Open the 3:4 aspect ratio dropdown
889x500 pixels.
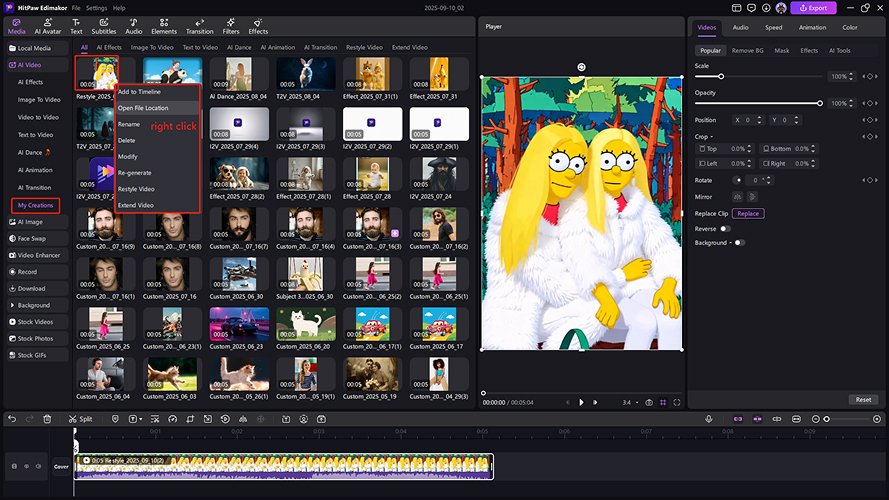pos(630,402)
